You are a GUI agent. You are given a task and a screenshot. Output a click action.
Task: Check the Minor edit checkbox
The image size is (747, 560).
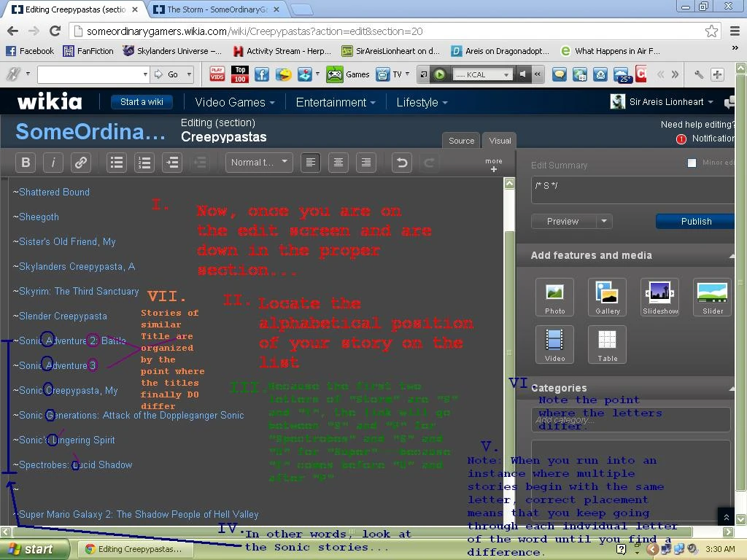(692, 163)
